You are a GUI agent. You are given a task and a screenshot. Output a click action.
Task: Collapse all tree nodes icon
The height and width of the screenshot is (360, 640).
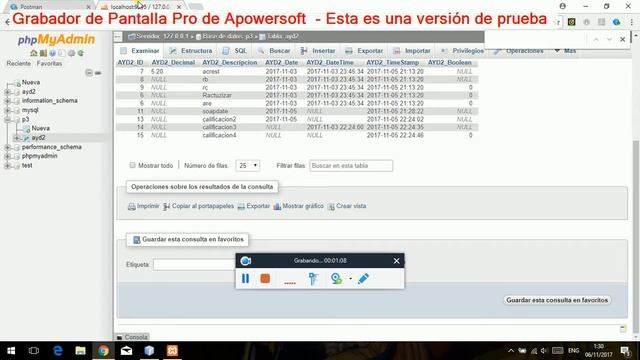point(89,73)
